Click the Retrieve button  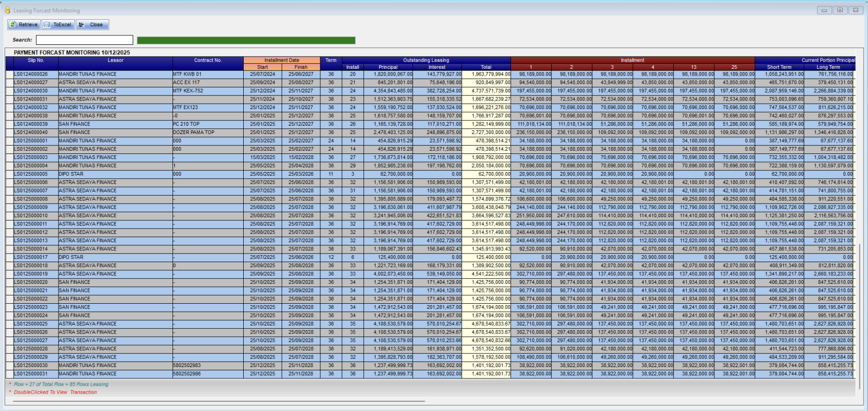(24, 25)
